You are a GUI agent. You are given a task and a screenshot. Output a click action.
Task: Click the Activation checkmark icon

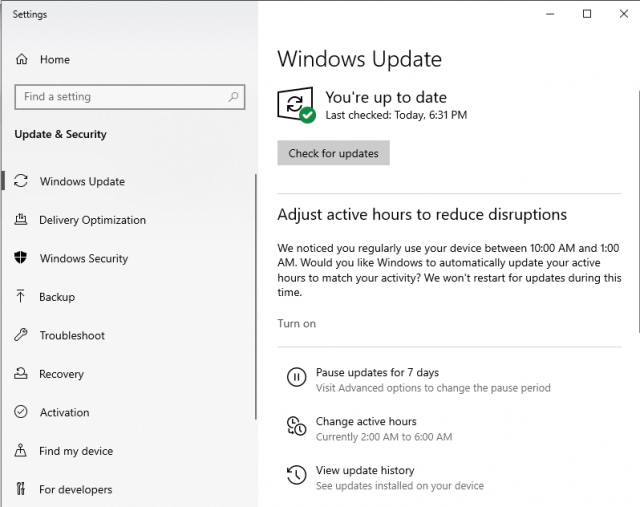click(20, 412)
